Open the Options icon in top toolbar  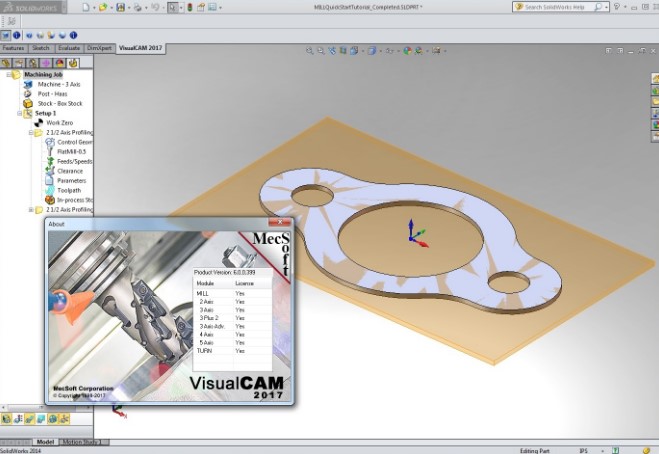tap(212, 7)
